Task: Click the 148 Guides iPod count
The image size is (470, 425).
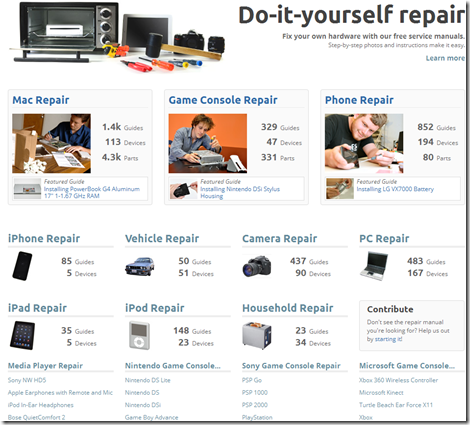Action: pos(192,331)
